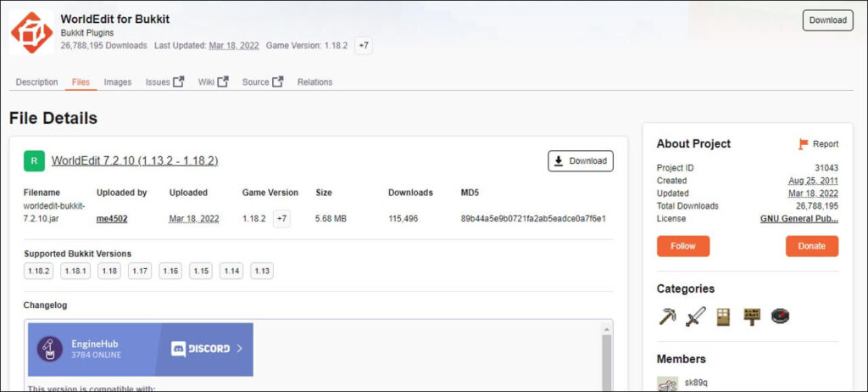Screen dimensions: 868x392
Task: Click the external link icon next to Source
Action: [x=277, y=81]
